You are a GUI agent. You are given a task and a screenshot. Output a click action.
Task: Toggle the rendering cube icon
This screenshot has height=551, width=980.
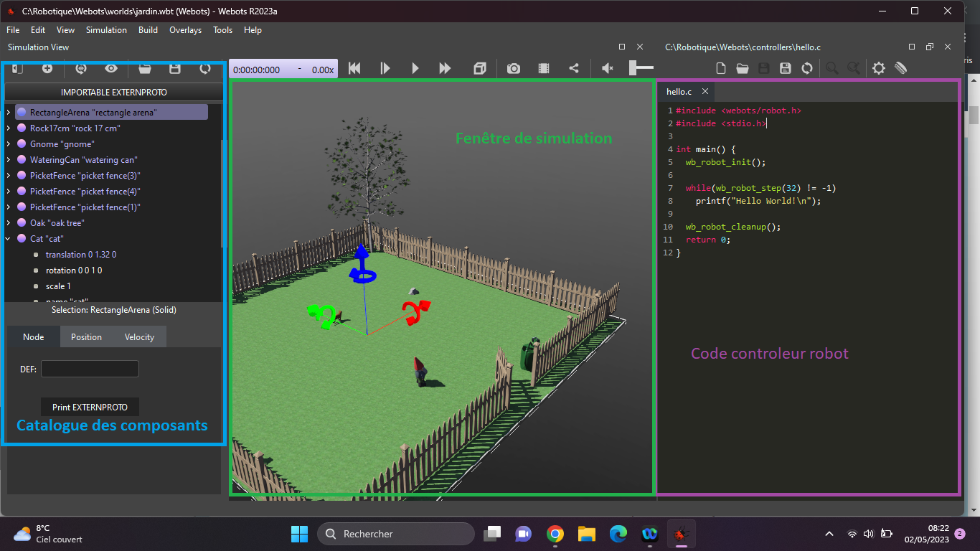[480, 69]
